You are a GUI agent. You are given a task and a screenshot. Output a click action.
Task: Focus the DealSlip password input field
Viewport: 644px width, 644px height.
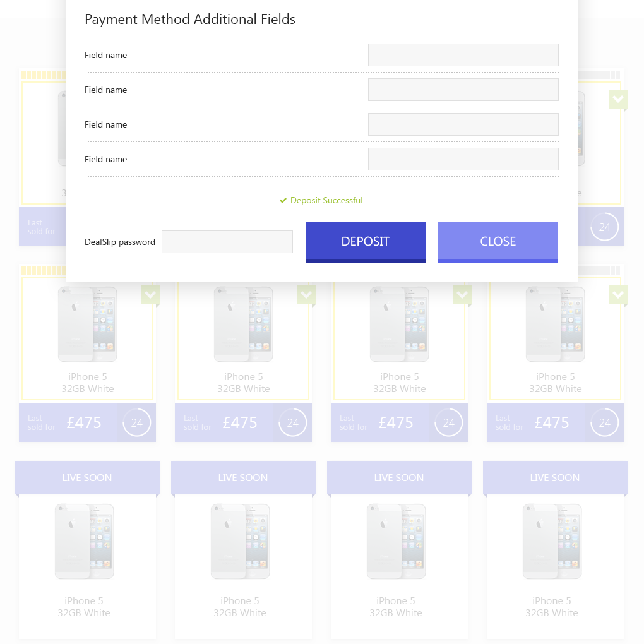227,242
